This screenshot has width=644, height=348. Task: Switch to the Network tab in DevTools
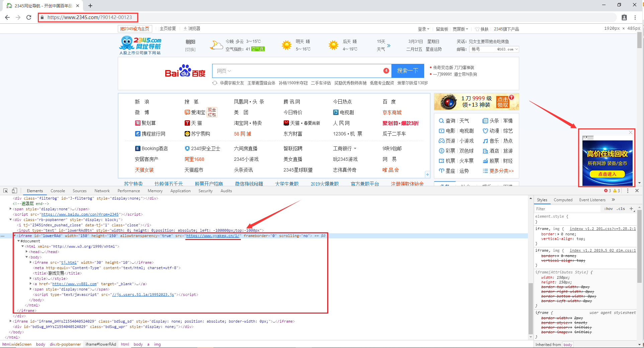(102, 191)
